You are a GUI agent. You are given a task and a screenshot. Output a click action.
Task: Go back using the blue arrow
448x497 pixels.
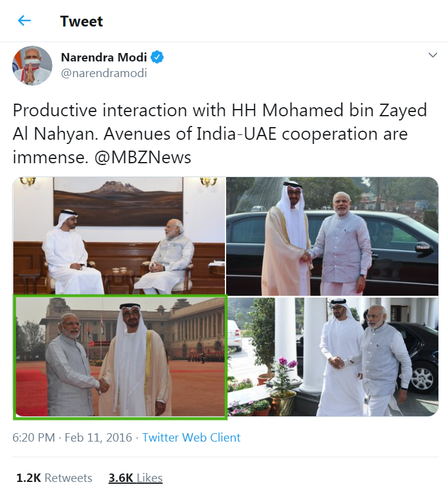pyautogui.click(x=25, y=21)
